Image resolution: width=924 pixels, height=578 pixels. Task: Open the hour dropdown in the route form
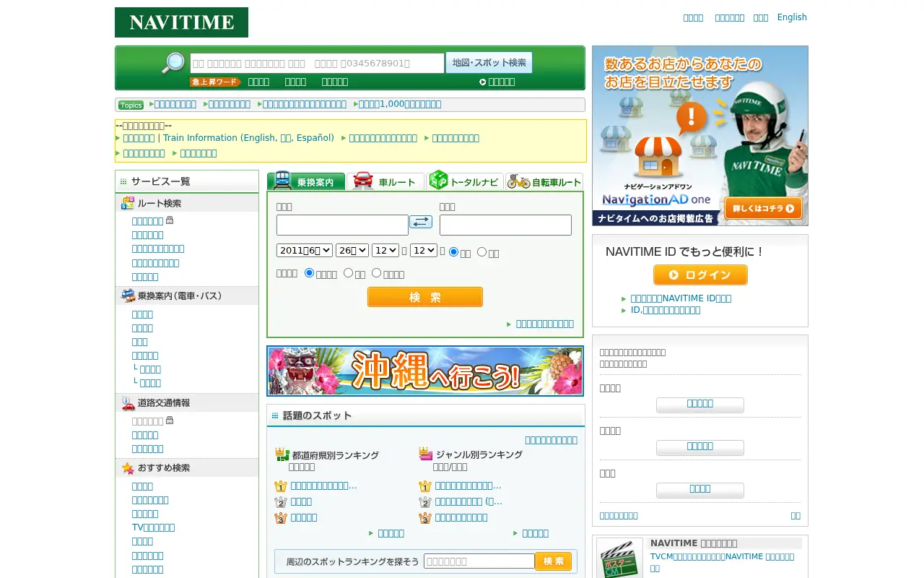click(385, 250)
